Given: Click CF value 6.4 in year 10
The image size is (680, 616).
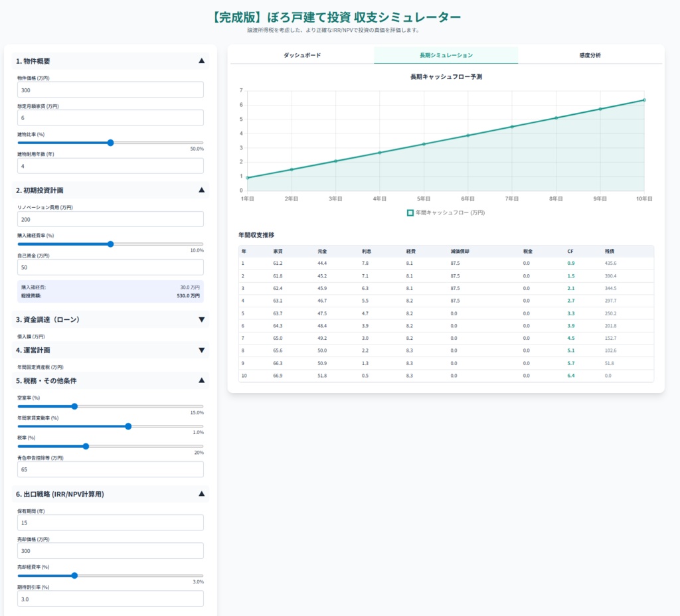Looking at the screenshot, I should 570,376.
